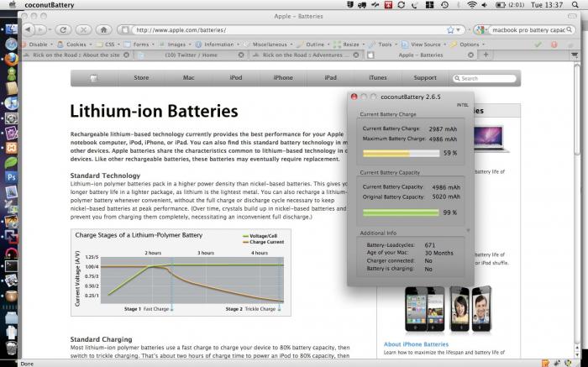The height and width of the screenshot is (367, 588).
Task: Reload the page with the refresh button
Action: tap(63, 29)
